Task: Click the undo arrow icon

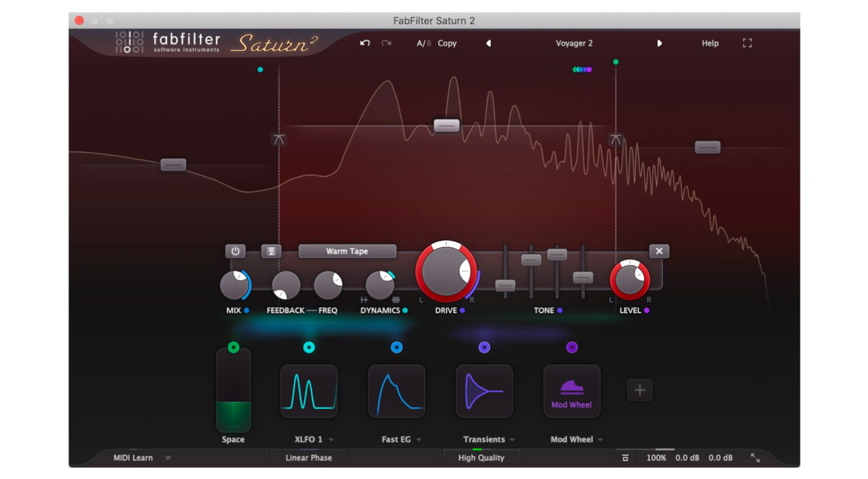Action: tap(364, 43)
